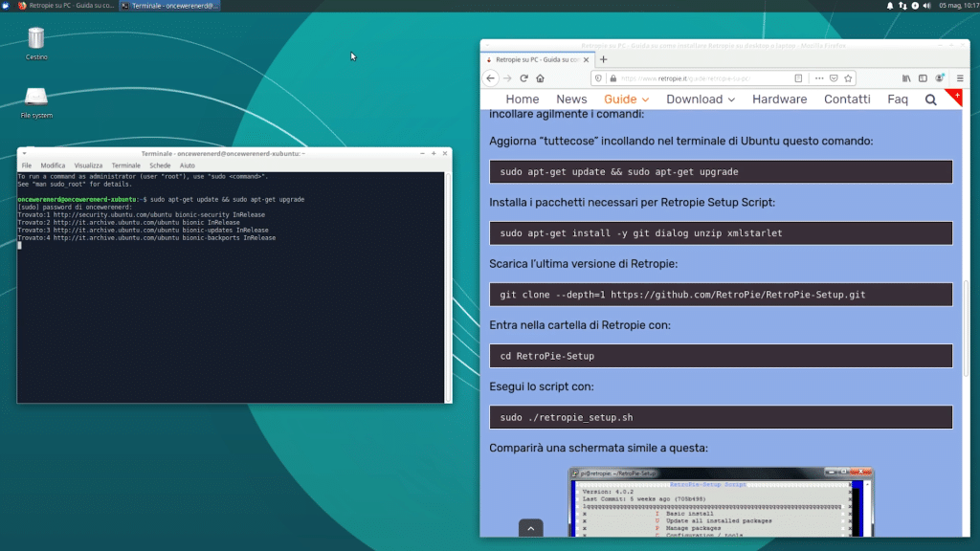
Task: Open terminal Modifica menu
Action: (x=53, y=165)
